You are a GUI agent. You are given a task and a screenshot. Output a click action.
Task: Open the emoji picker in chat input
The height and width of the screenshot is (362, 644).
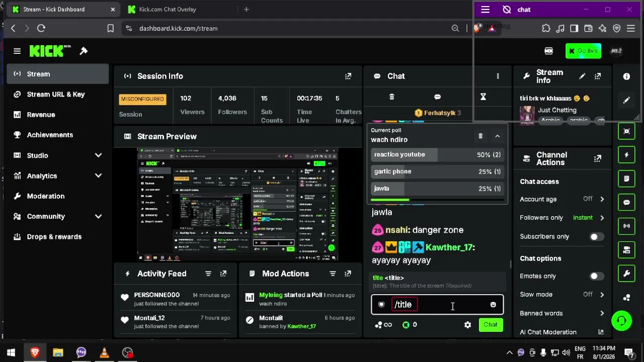[x=493, y=305]
